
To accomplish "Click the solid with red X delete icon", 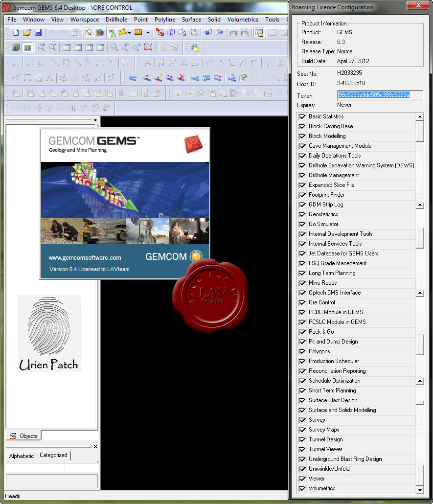I will click(181, 78).
